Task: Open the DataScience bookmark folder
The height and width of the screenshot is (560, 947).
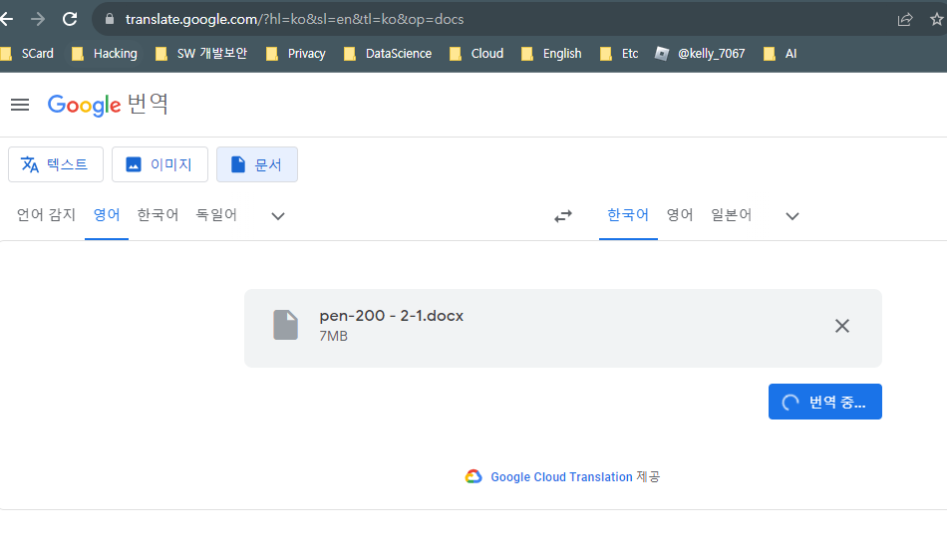Action: [x=388, y=54]
